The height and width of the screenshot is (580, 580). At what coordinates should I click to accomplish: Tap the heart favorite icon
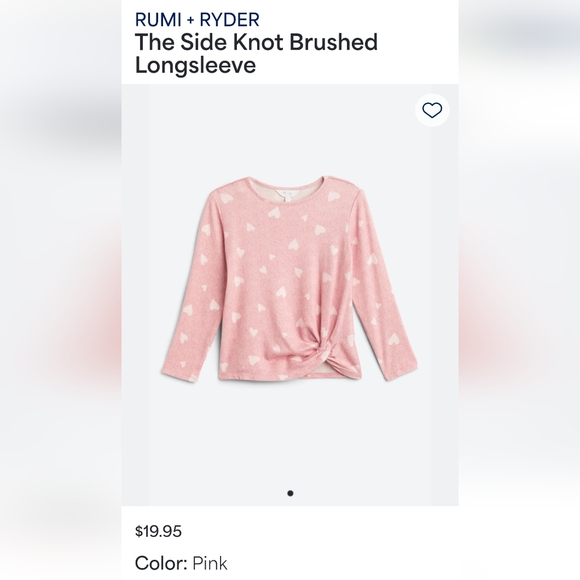pyautogui.click(x=432, y=110)
